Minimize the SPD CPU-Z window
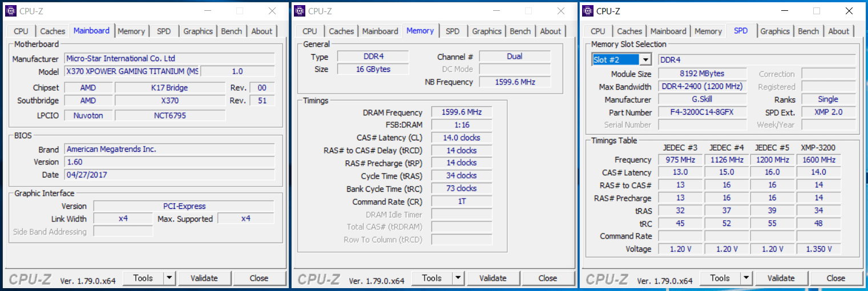 click(x=784, y=11)
